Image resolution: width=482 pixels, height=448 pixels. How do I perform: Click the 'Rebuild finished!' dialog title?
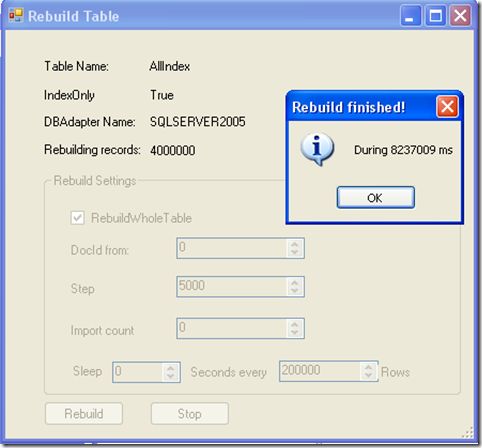[348, 107]
